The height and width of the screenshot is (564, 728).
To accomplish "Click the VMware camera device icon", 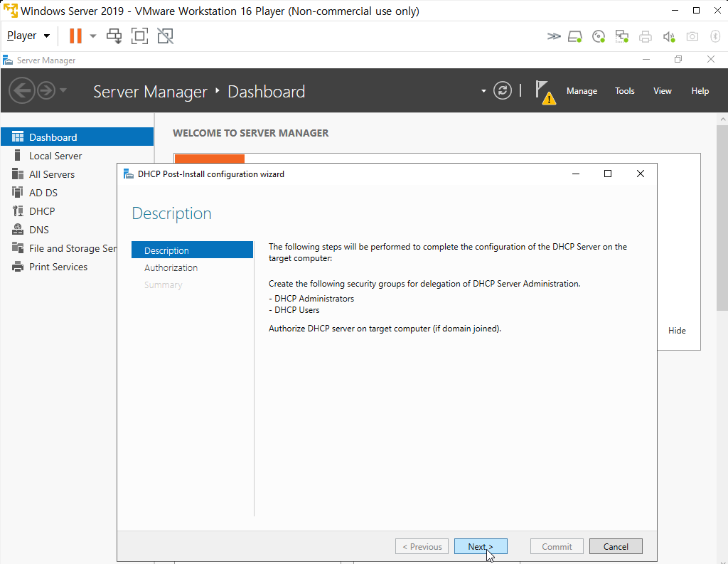I will [x=692, y=36].
